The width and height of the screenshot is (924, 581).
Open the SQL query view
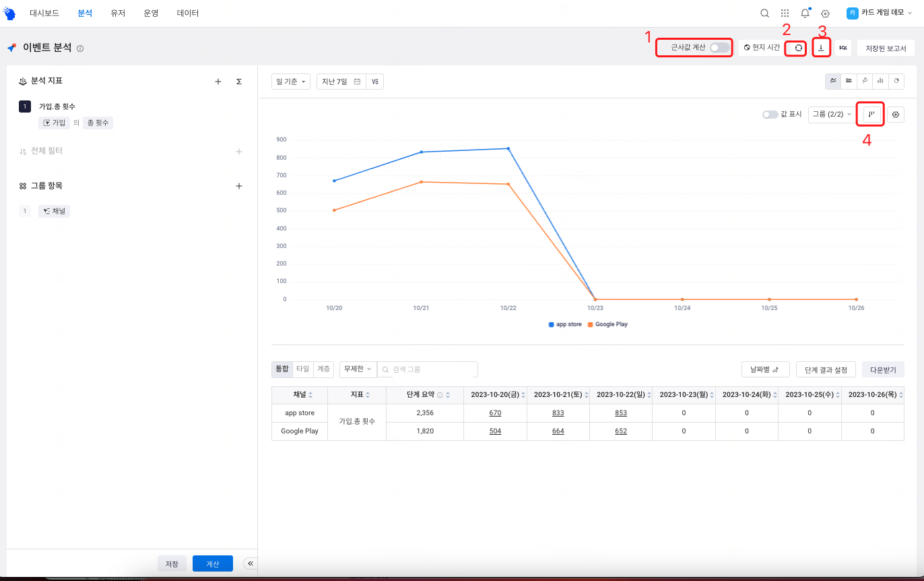(x=843, y=47)
